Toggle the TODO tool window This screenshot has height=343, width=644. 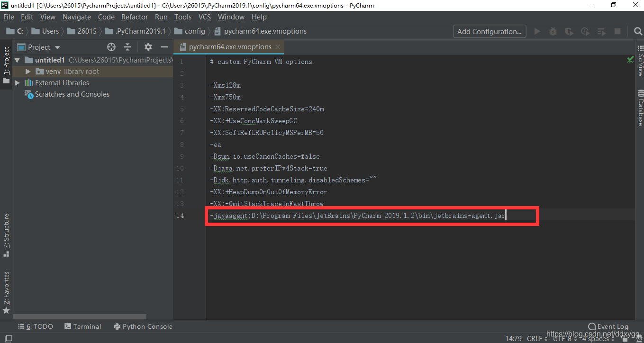[35, 326]
